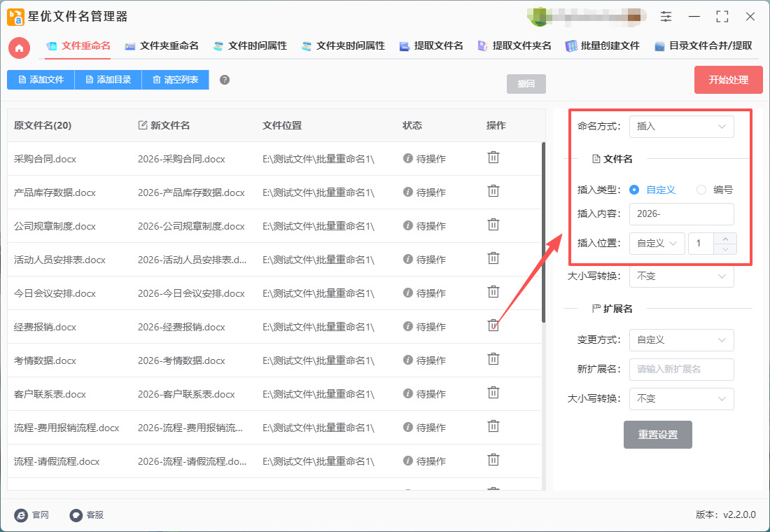Delete the 客户联系表.docx row via trash icon

(x=493, y=393)
